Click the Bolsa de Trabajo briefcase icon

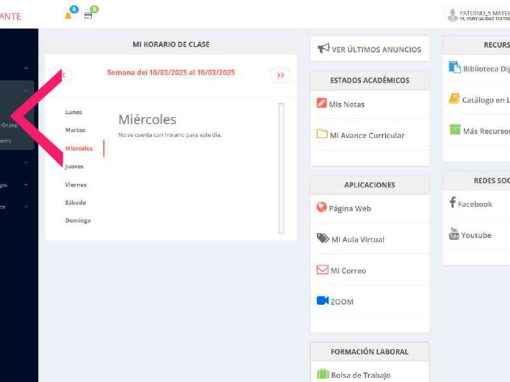coord(323,374)
